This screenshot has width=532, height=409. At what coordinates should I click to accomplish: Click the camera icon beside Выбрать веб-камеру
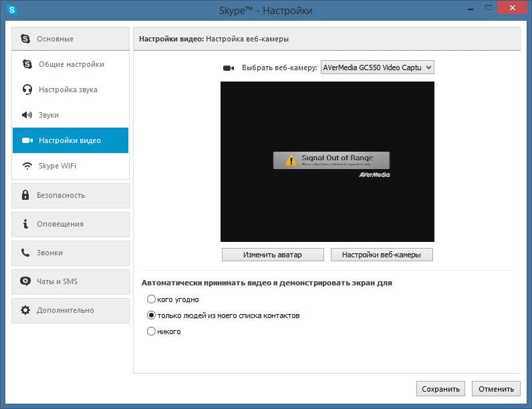click(229, 67)
